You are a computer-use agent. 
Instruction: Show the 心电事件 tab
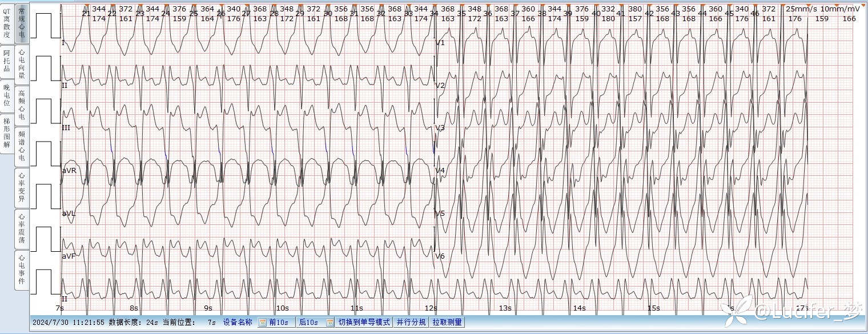pos(22,269)
